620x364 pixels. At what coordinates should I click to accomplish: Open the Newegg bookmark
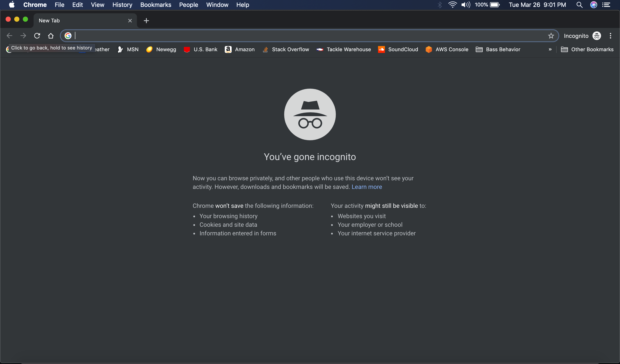tap(161, 49)
